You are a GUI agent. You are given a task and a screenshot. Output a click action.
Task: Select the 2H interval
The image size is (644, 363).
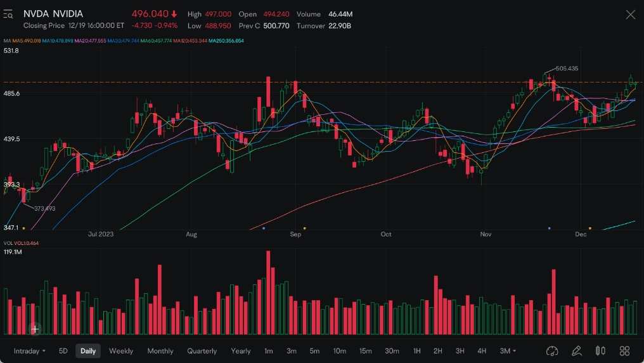438,351
